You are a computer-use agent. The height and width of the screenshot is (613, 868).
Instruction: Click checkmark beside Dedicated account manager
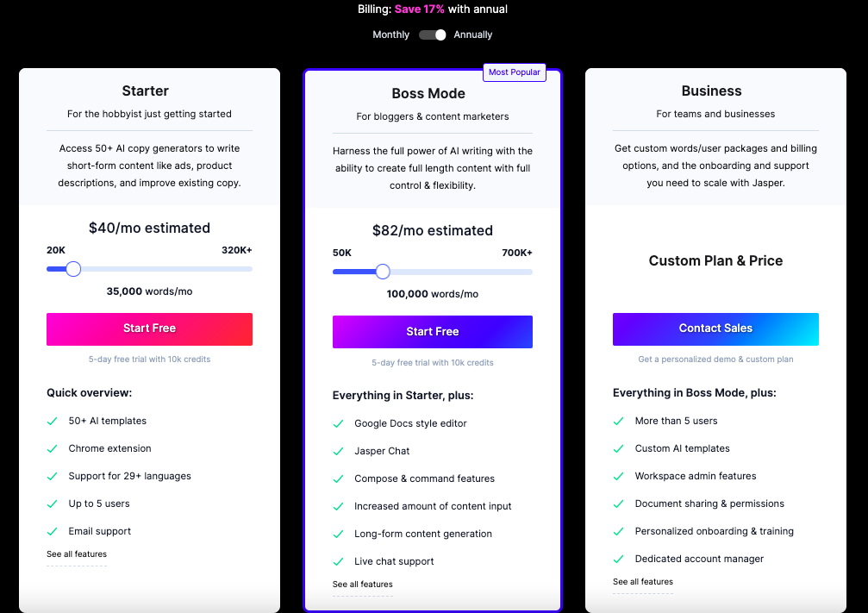click(618, 559)
